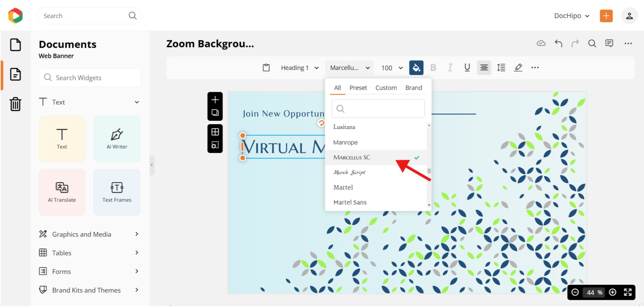Viewport: 644px width, 307px height.
Task: Click the highlighter pen icon
Action: 518,68
